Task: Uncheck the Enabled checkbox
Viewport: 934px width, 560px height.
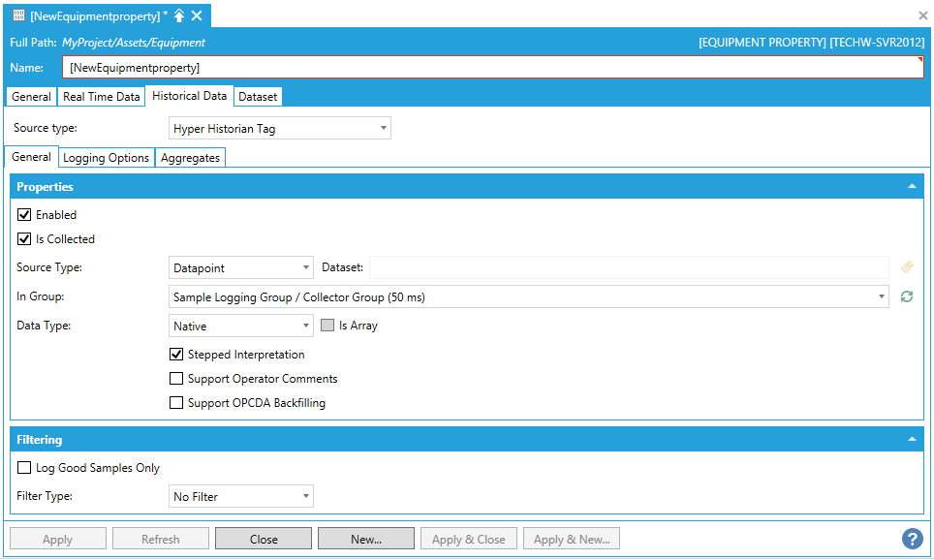Action: coord(24,215)
